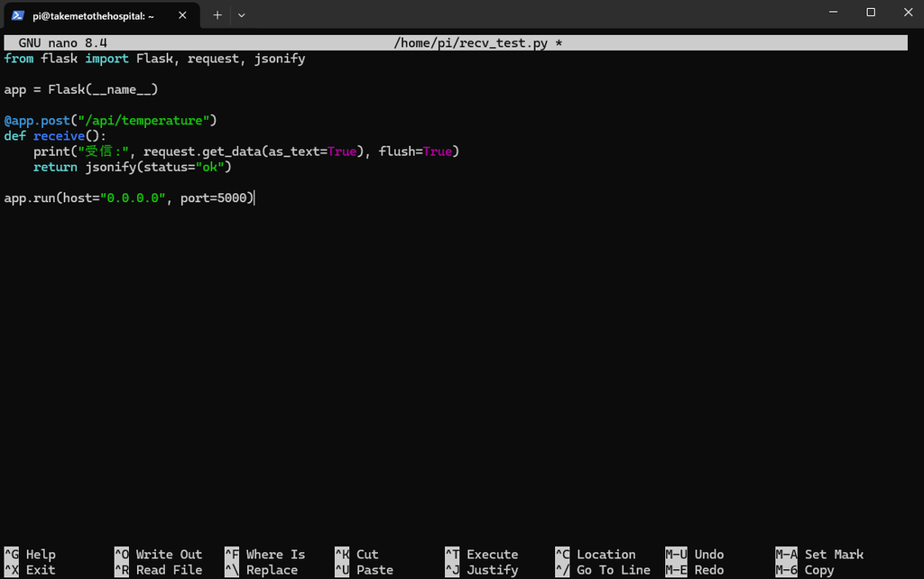Click the ^O Write Out shortcut
The width and height of the screenshot is (924, 579).
pyautogui.click(x=159, y=555)
